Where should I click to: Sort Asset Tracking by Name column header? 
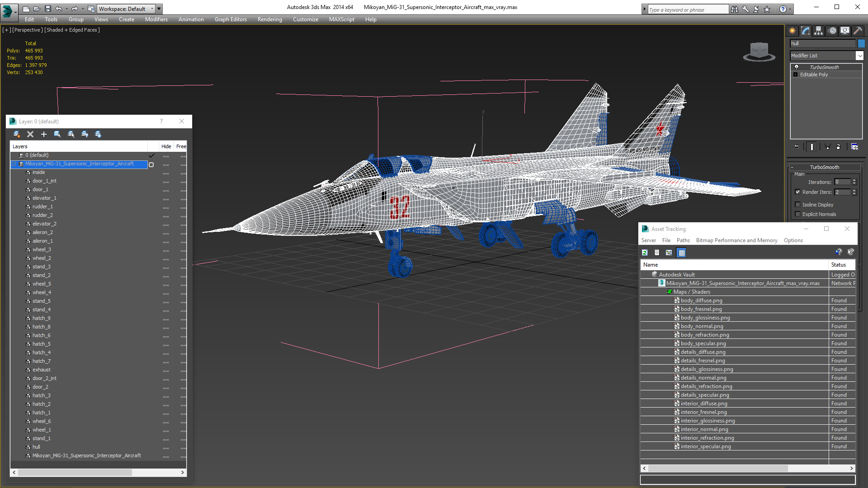click(735, 265)
